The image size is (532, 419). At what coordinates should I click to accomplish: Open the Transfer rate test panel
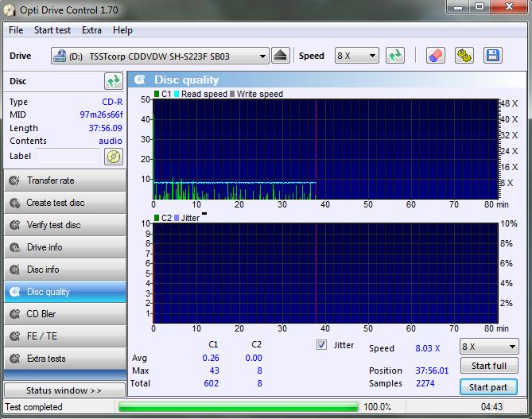pyautogui.click(x=64, y=180)
